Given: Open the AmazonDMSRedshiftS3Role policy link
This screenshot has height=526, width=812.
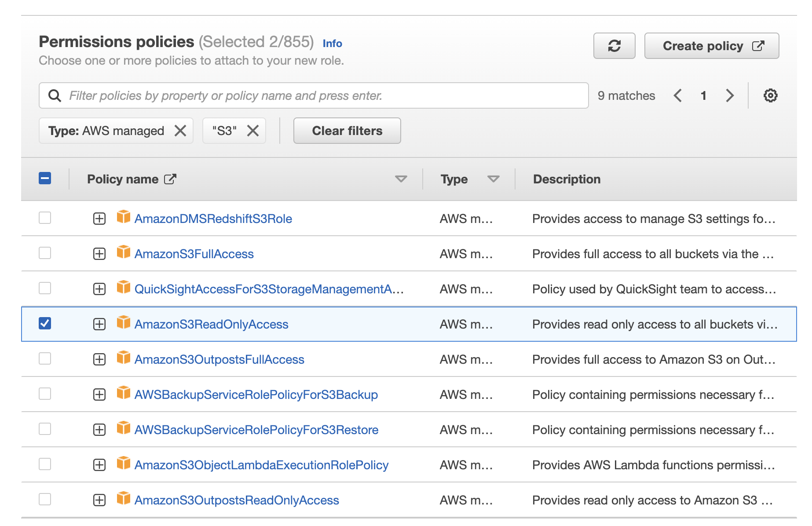Looking at the screenshot, I should [x=213, y=219].
